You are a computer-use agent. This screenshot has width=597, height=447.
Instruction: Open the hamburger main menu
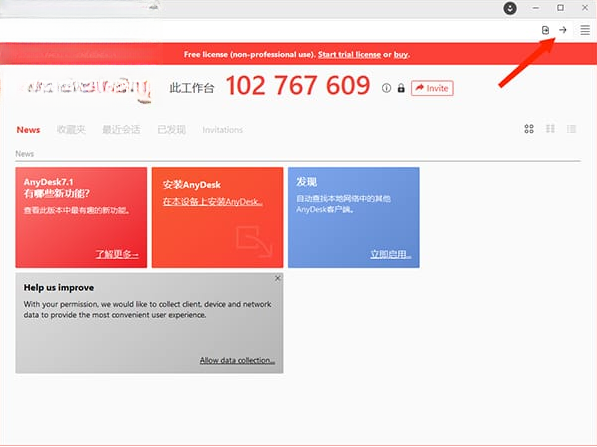tap(585, 30)
